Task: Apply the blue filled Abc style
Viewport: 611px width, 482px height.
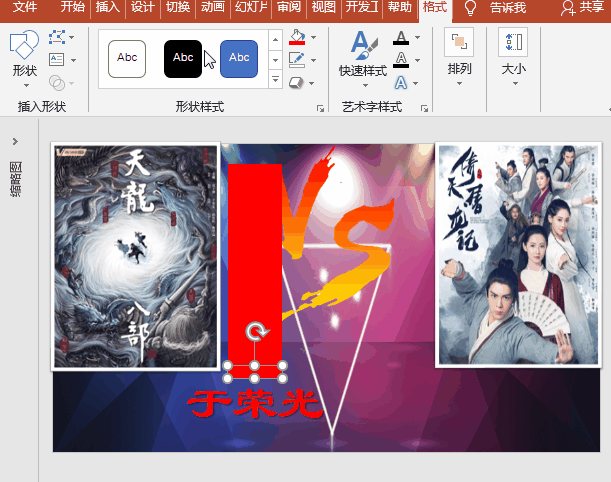Action: (x=239, y=59)
